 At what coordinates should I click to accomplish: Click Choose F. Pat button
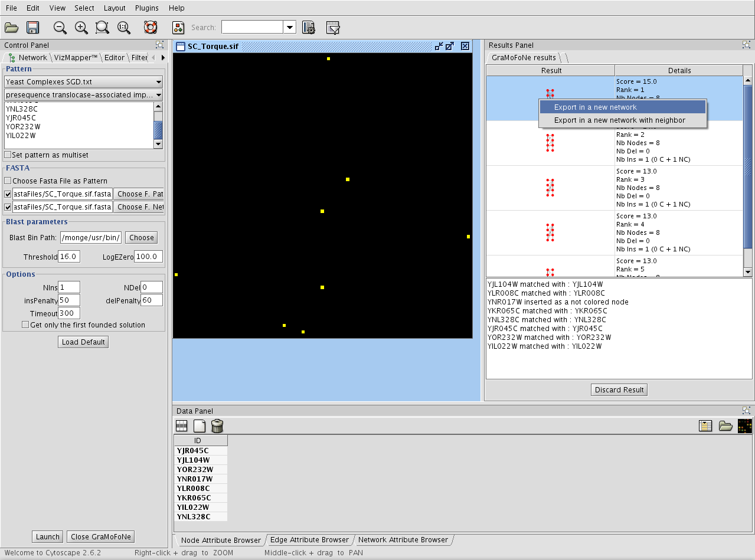(x=139, y=194)
